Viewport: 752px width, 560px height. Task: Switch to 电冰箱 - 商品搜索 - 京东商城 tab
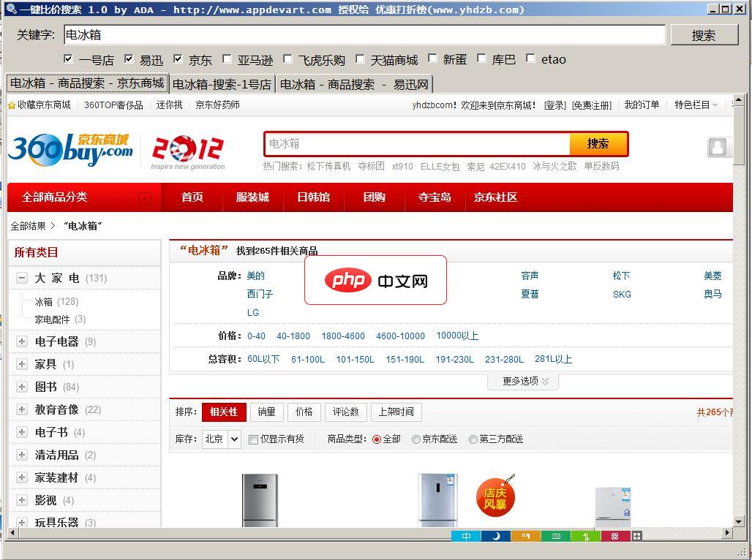click(x=87, y=83)
